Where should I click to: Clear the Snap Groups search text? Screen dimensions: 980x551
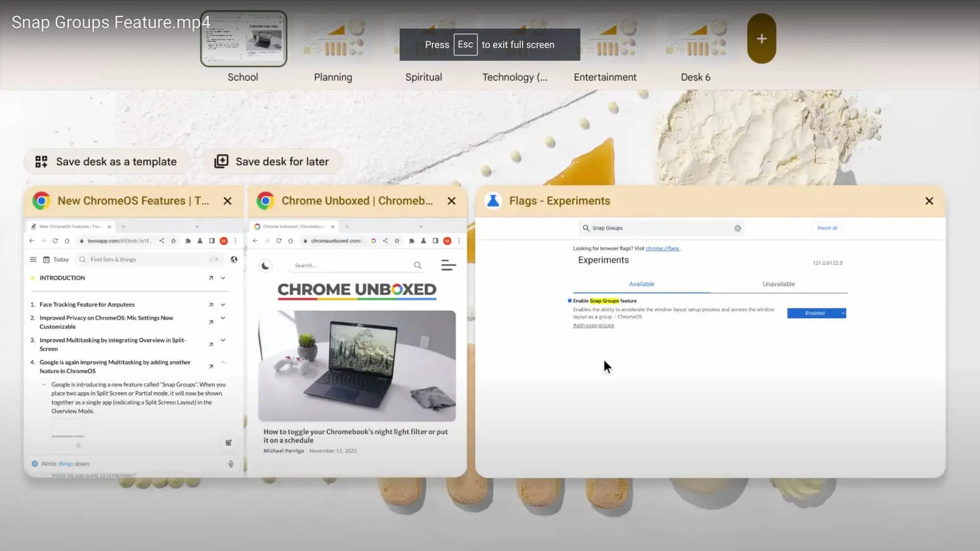pos(738,228)
